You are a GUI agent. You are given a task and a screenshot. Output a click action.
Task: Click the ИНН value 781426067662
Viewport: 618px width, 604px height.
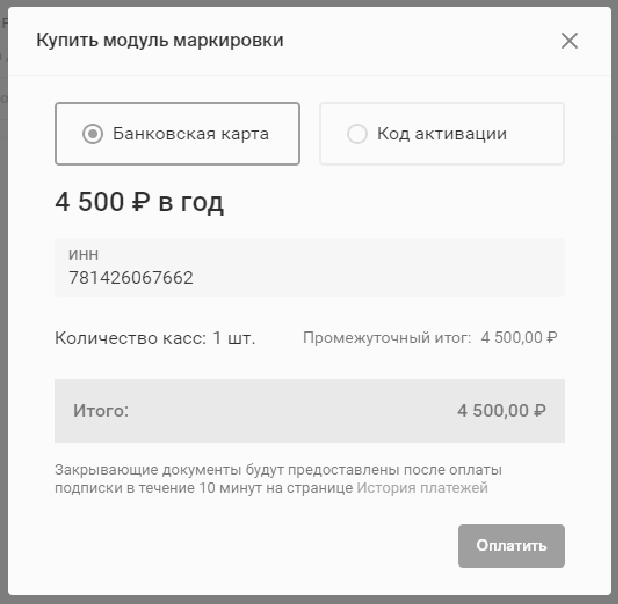(131, 278)
